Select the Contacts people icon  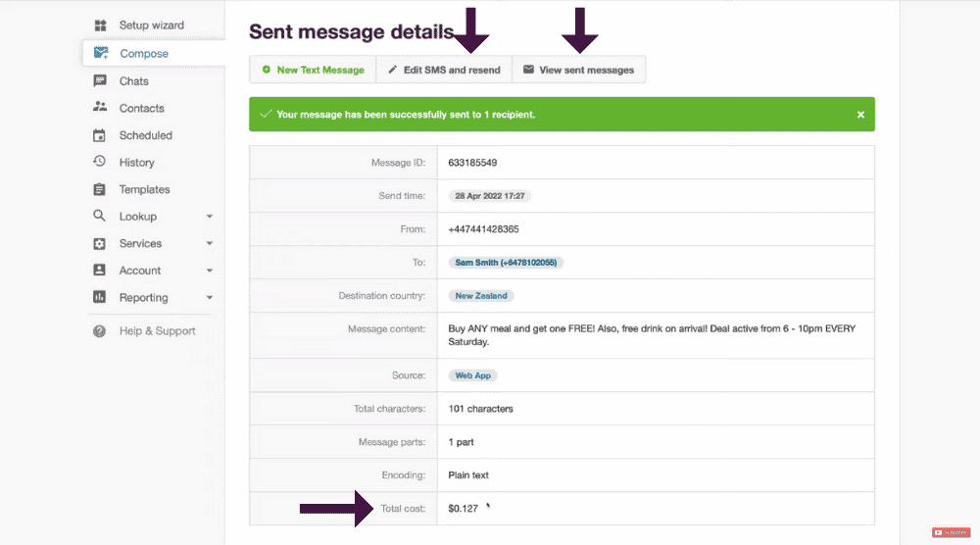100,107
